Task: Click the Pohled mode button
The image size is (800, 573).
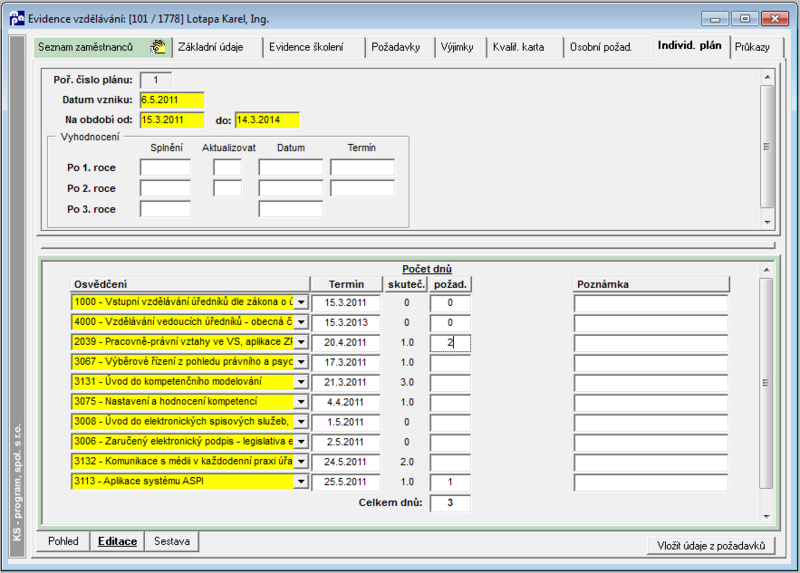Action: point(63,541)
